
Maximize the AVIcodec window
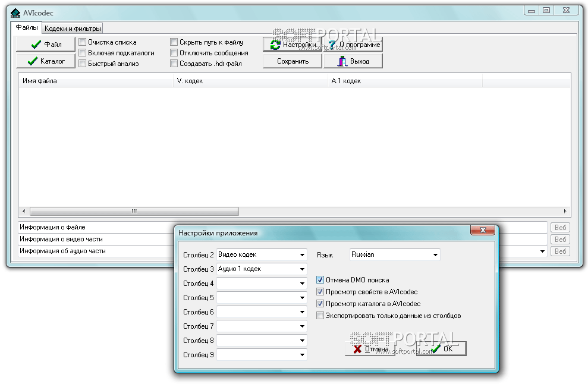click(x=546, y=11)
